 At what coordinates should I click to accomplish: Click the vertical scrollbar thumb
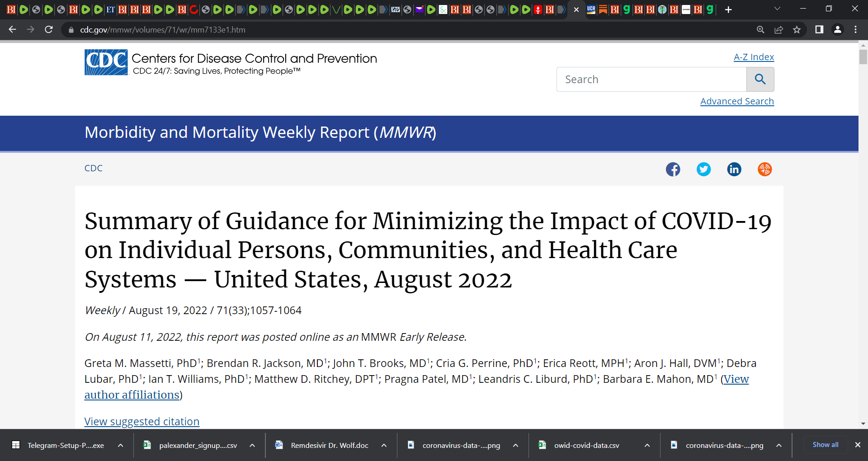pos(863,57)
